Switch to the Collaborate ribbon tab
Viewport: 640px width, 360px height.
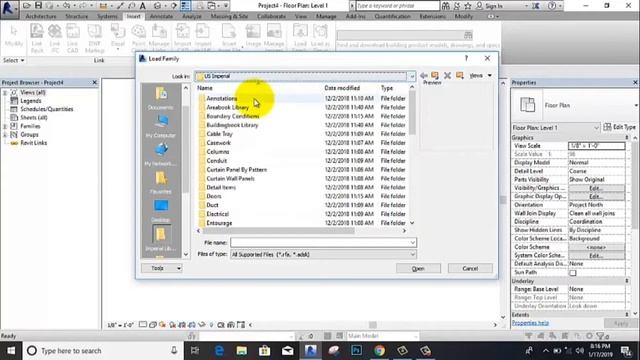pyautogui.click(x=271, y=16)
